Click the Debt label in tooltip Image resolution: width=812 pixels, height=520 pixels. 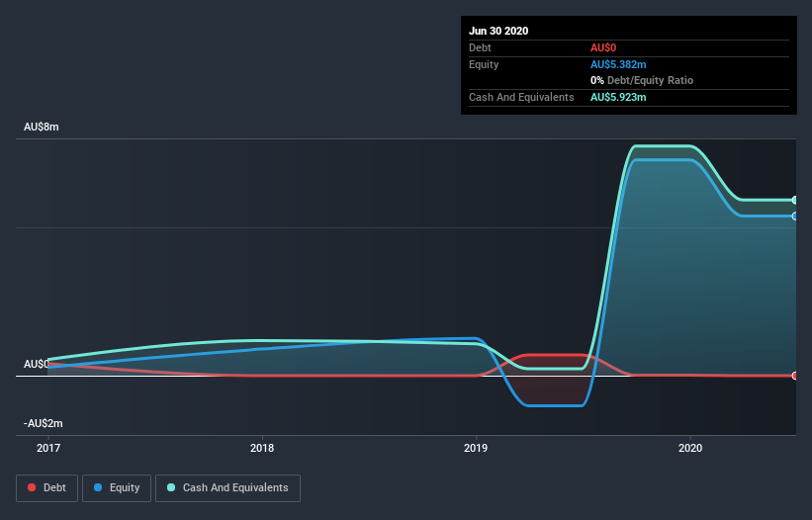(480, 47)
